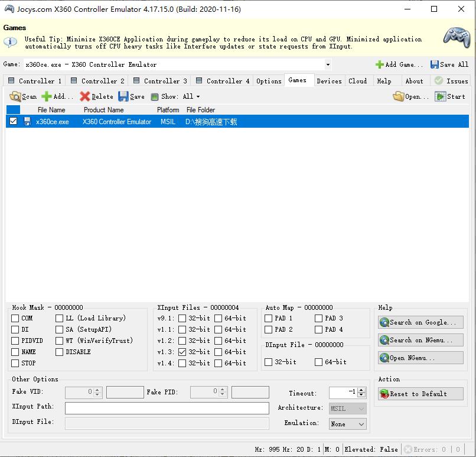Check the LL (Load Library) option
This screenshot has width=476, height=457.
tap(59, 318)
